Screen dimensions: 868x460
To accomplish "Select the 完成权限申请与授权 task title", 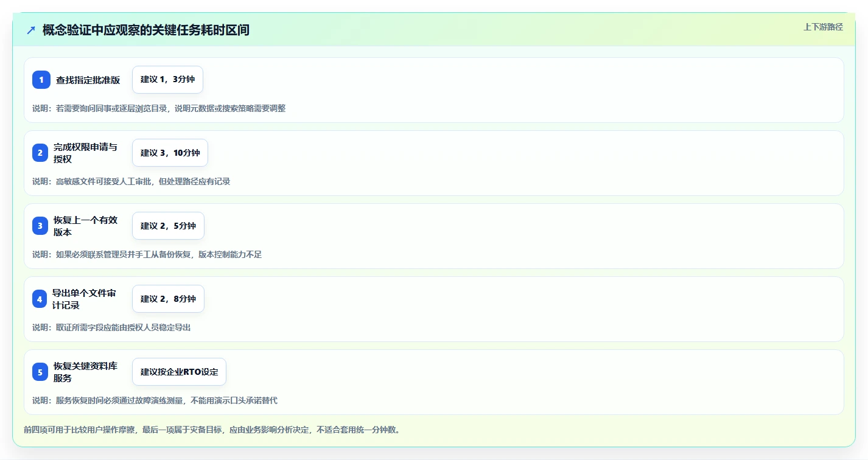I will [x=85, y=153].
